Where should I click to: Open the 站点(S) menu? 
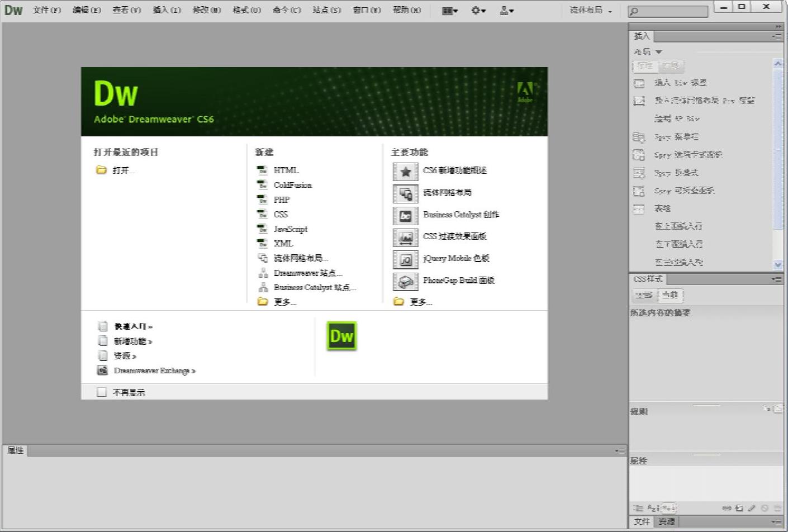(327, 10)
